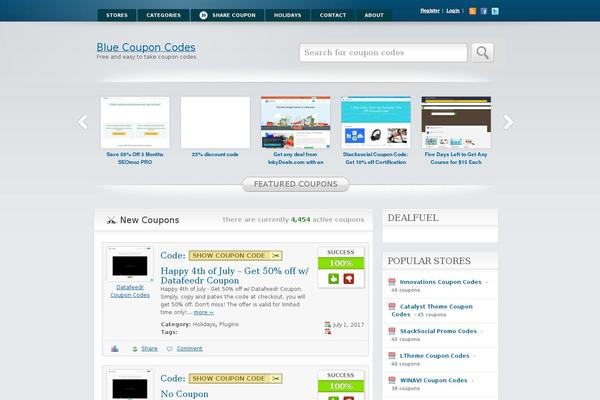Click 'Save 50% Off 3 Months SEOmoz PRO' caption
Image resolution: width=600 pixels, height=400 pixels.
pyautogui.click(x=135, y=158)
